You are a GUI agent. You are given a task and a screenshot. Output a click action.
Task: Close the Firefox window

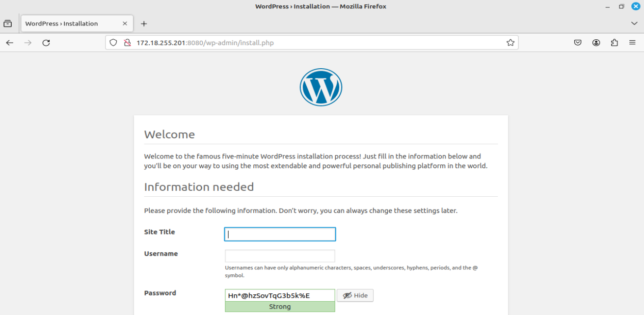pos(636,6)
